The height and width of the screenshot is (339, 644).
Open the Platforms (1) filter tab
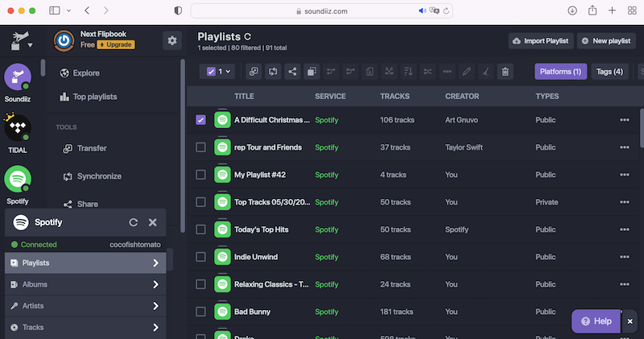[x=560, y=72]
